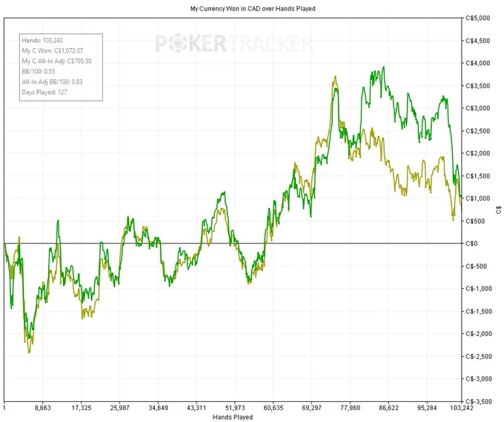Click the 'C$' y-axis title
The image size is (504, 422).
point(499,211)
